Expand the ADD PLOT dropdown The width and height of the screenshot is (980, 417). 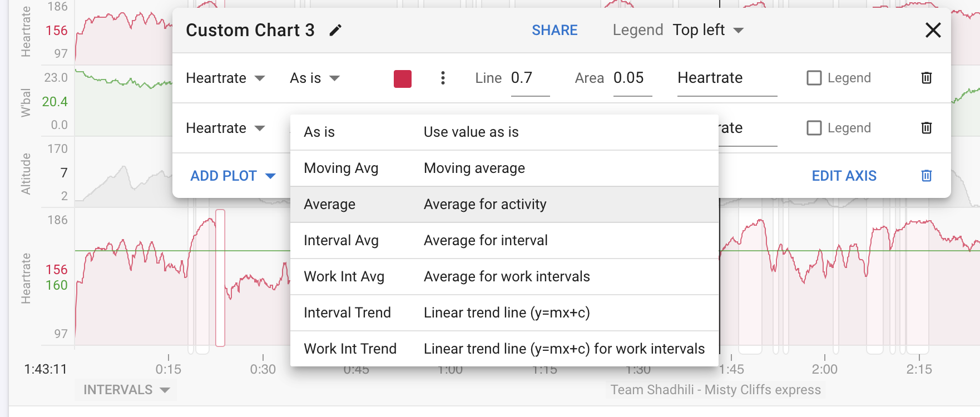click(x=233, y=176)
